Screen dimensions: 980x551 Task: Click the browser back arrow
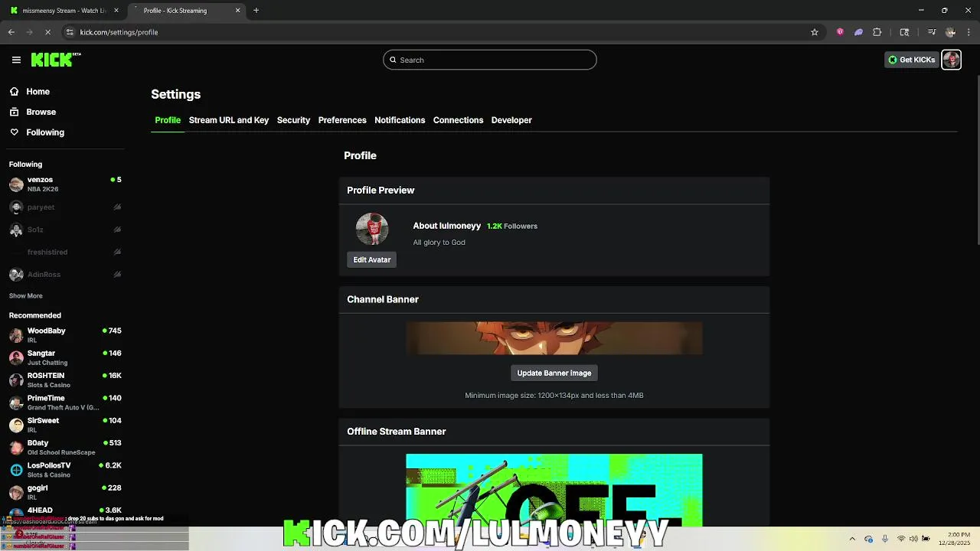point(11,32)
